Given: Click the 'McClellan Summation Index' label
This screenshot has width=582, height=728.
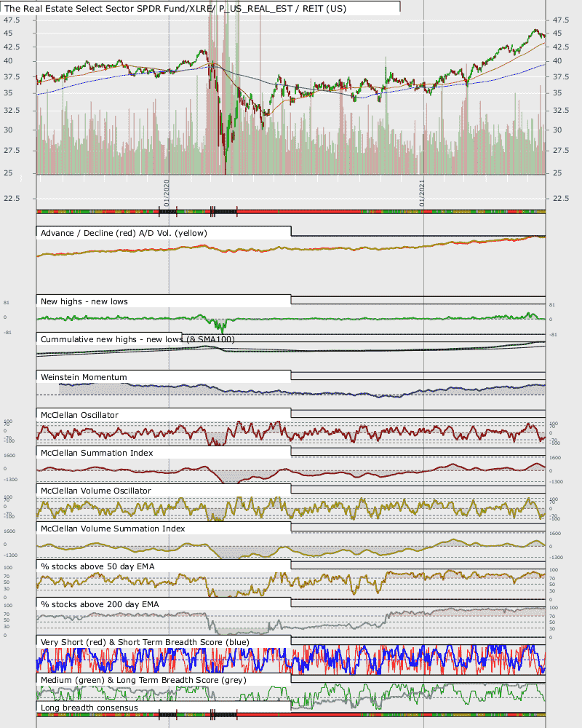Looking at the screenshot, I should click(97, 453).
